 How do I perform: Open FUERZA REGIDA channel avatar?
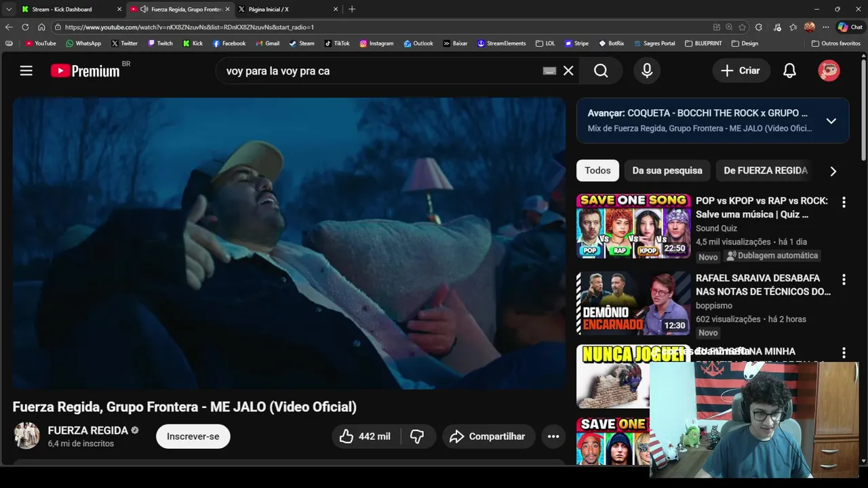[27, 436]
